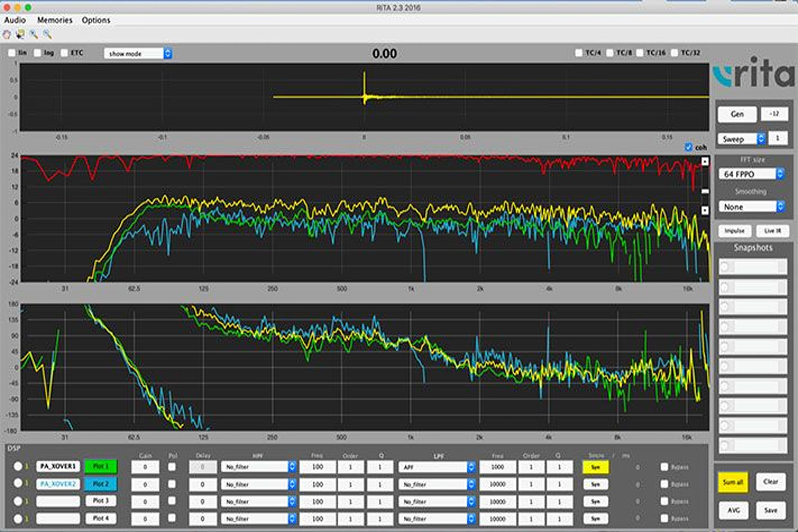798x532 pixels.
Task: Uncheck the coh coherence checkbox
Action: [x=688, y=147]
